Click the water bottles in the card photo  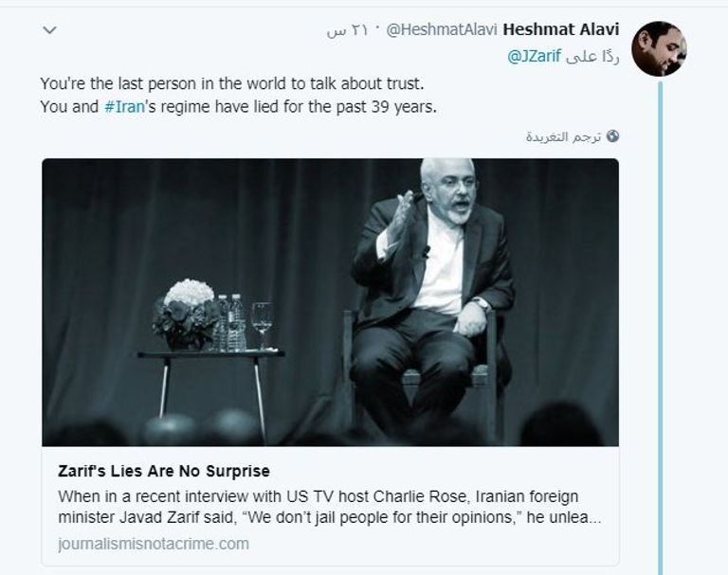pyautogui.click(x=229, y=322)
